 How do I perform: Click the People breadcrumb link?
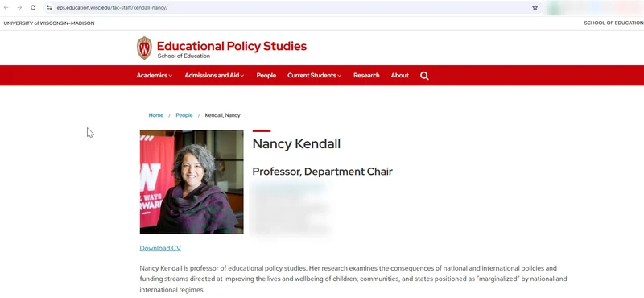coord(184,115)
